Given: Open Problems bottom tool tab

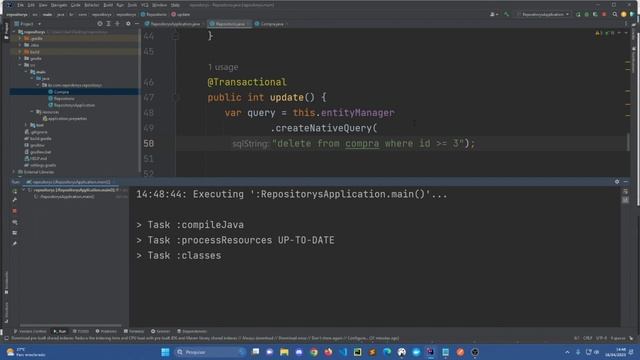Looking at the screenshot, I should (x=106, y=331).
